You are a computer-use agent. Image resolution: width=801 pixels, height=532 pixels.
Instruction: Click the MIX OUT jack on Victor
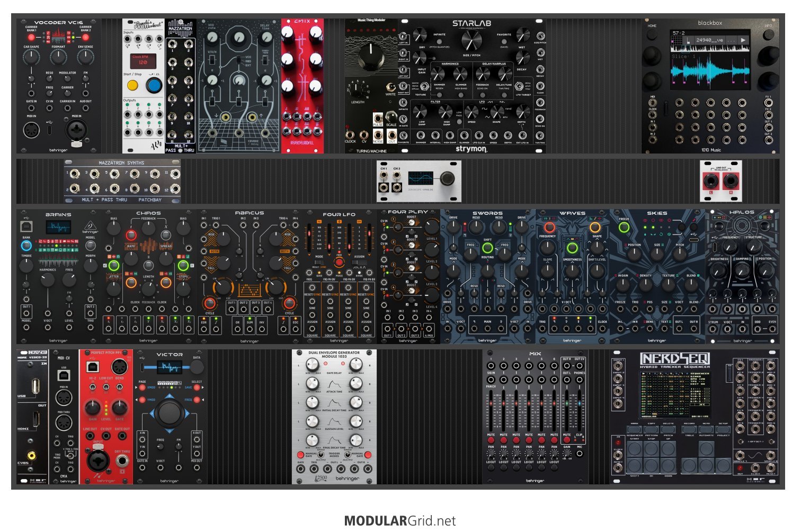pyautogui.click(x=197, y=468)
